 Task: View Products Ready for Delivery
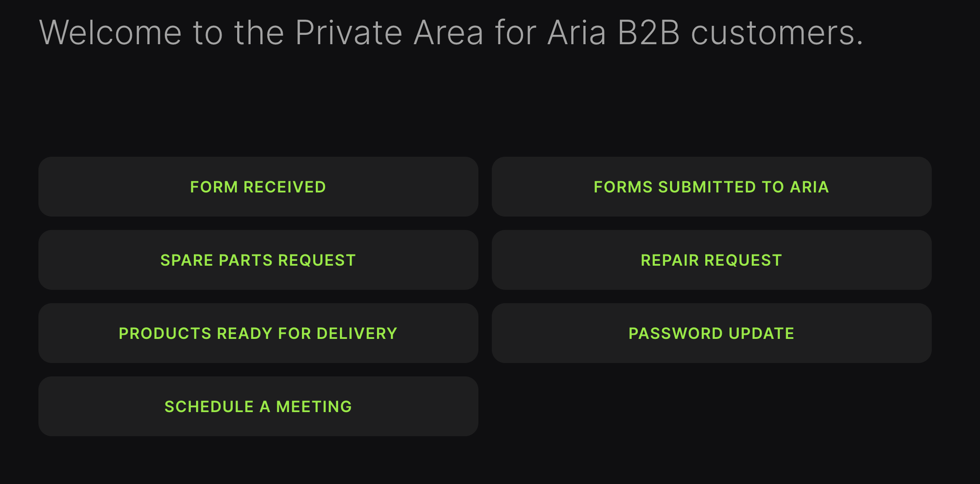258,333
